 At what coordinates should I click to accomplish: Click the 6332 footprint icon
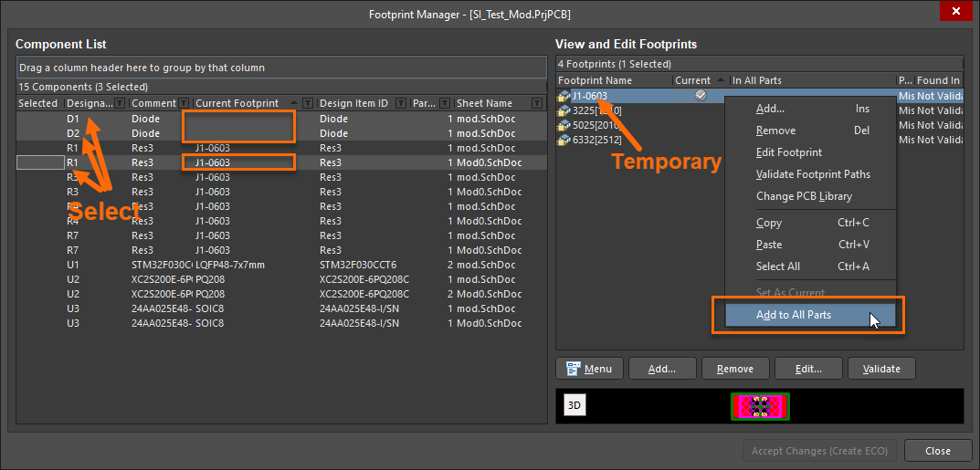click(564, 140)
